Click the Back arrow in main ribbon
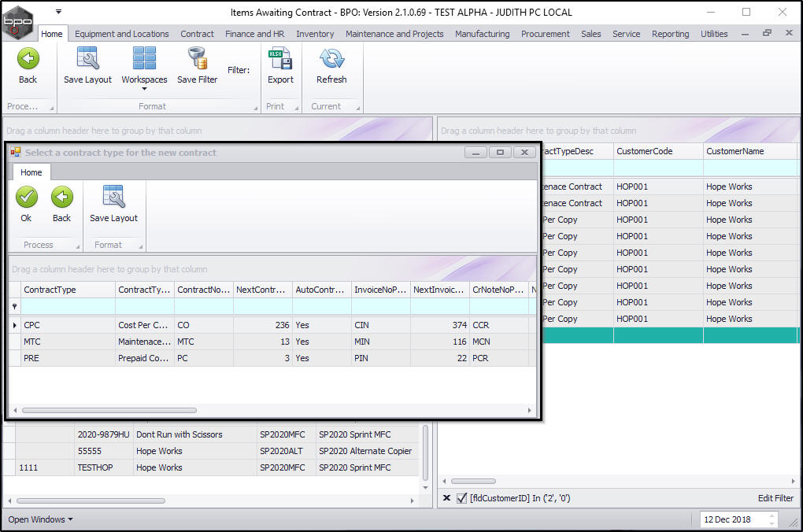The image size is (803, 532). (28, 59)
